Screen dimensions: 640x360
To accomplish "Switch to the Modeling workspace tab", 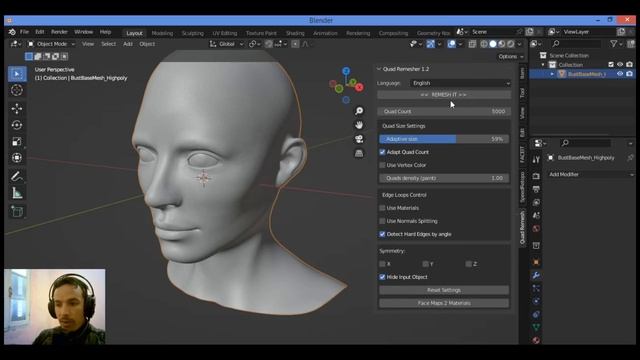I will [x=162, y=33].
